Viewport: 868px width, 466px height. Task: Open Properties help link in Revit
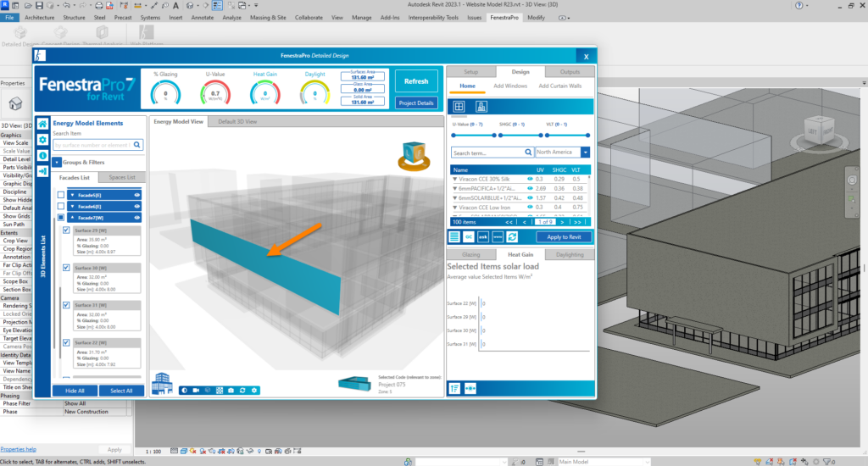coord(19,449)
